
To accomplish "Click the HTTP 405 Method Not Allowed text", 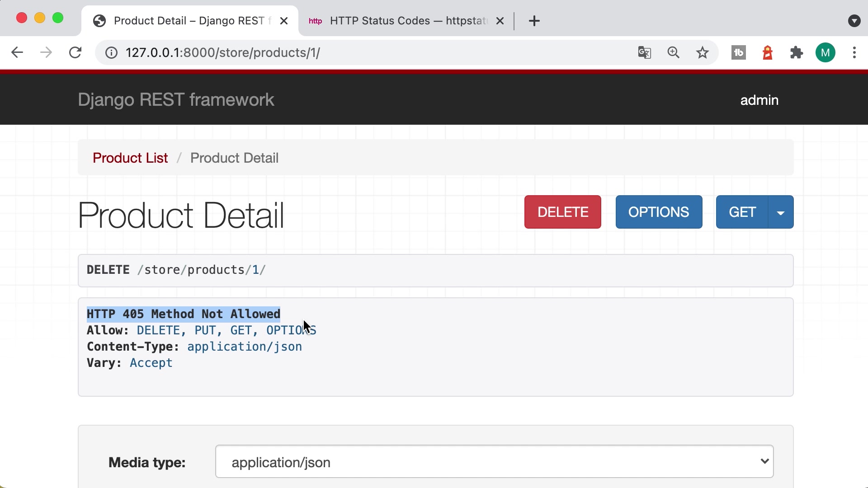I will point(184,314).
